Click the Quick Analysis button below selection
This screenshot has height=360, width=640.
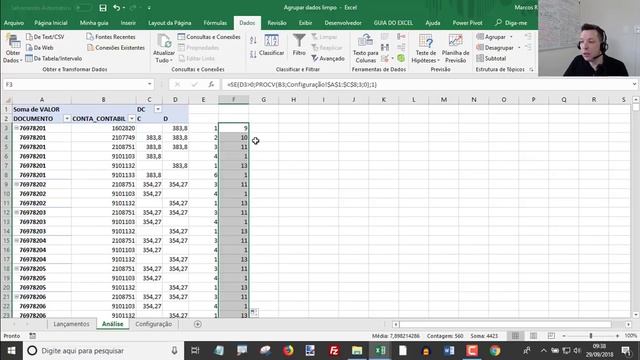(x=254, y=313)
